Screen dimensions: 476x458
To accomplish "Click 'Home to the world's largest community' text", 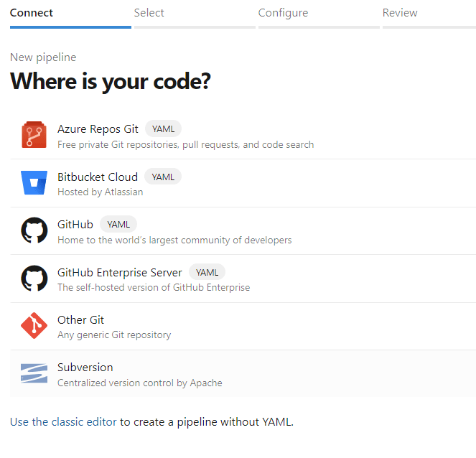I will 174,240.
